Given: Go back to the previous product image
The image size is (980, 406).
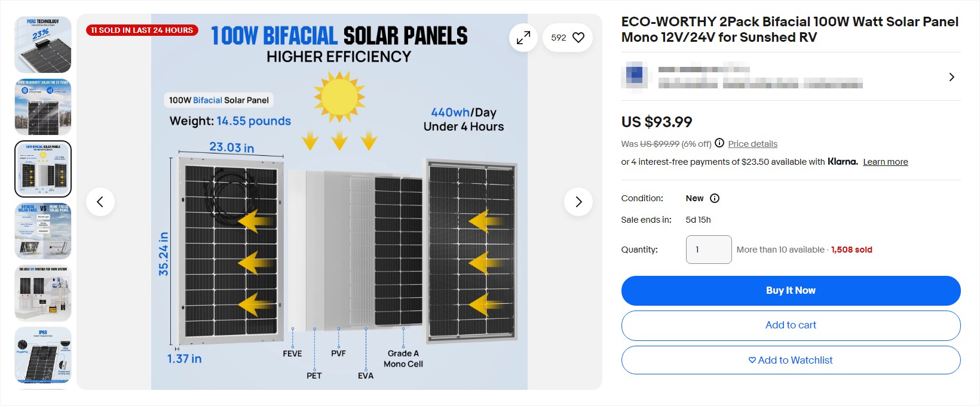Looking at the screenshot, I should point(100,202).
